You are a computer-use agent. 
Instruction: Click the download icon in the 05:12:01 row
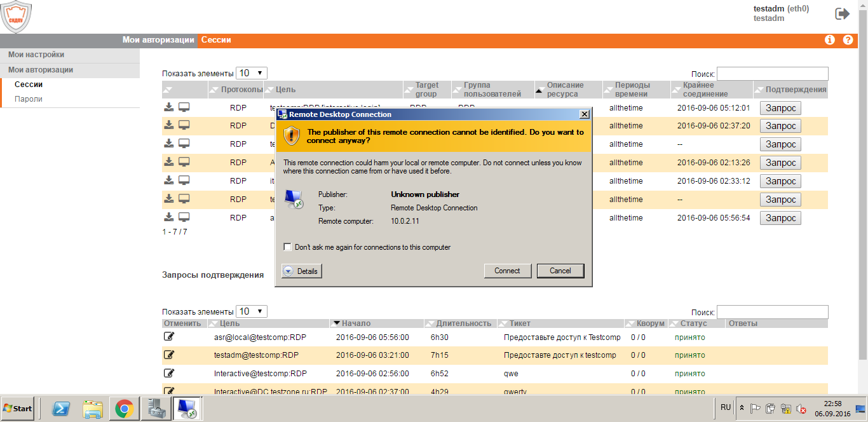point(169,107)
